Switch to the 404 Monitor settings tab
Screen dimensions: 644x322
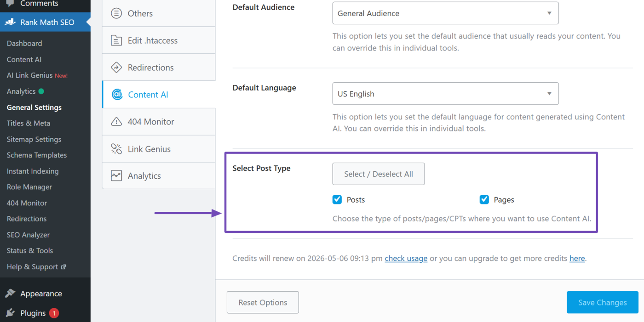159,122
